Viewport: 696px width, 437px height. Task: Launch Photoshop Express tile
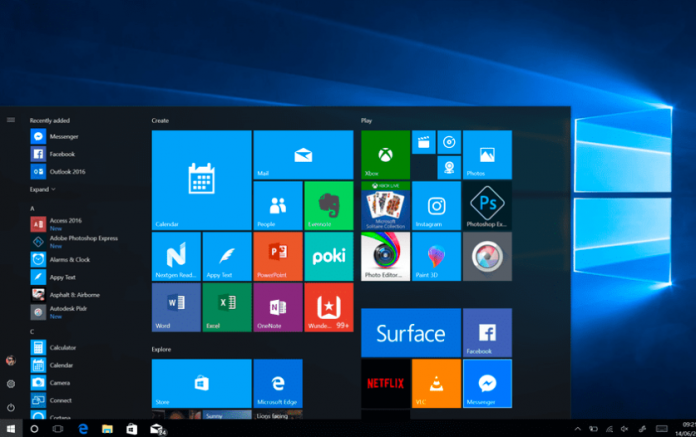487,206
